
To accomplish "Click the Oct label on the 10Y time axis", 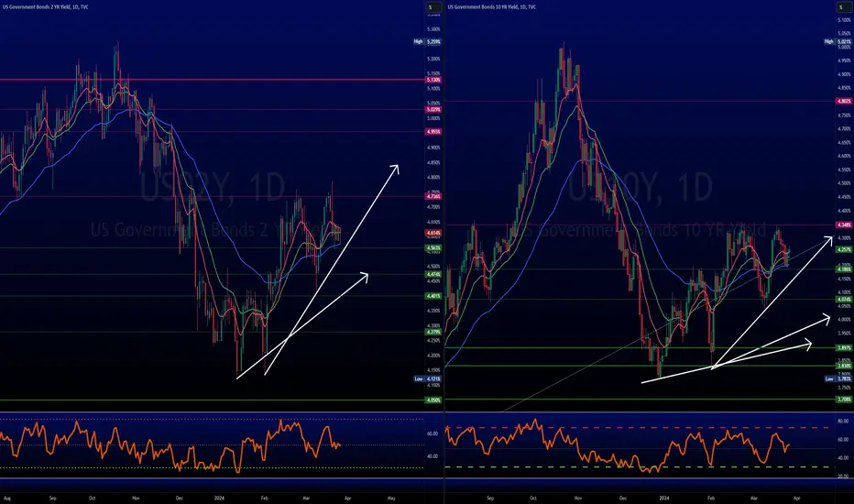I will point(532,498).
